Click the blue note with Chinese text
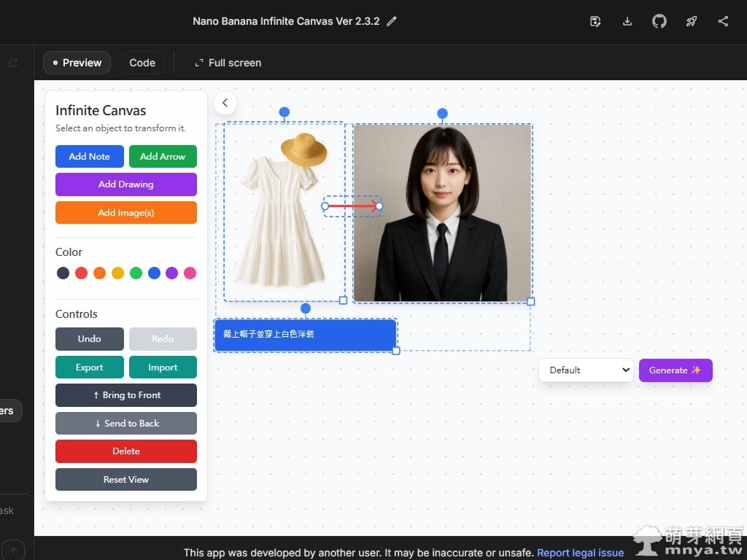The image size is (747, 560). click(305, 334)
